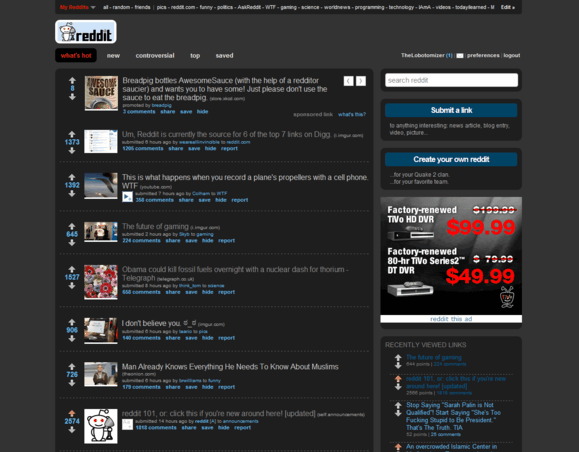The height and width of the screenshot is (452, 579).
Task: Upvote the plane's propellers cell phone post
Action: coord(72,177)
